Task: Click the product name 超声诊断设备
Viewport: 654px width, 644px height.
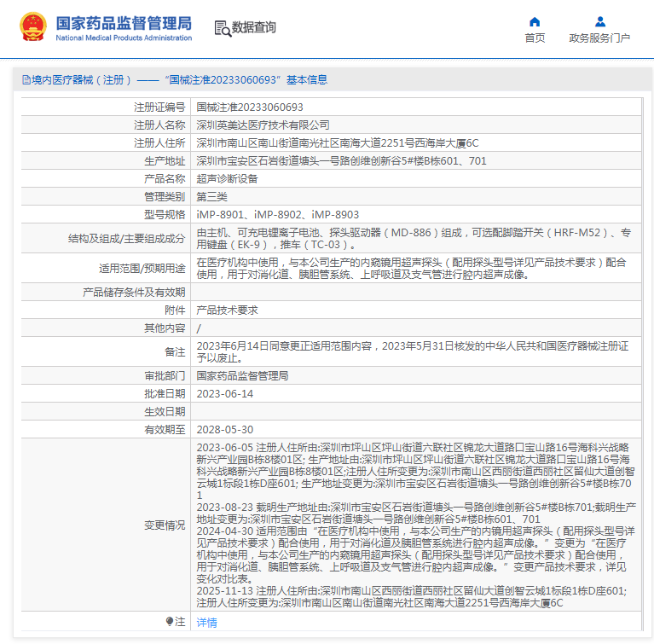Action: [227, 179]
